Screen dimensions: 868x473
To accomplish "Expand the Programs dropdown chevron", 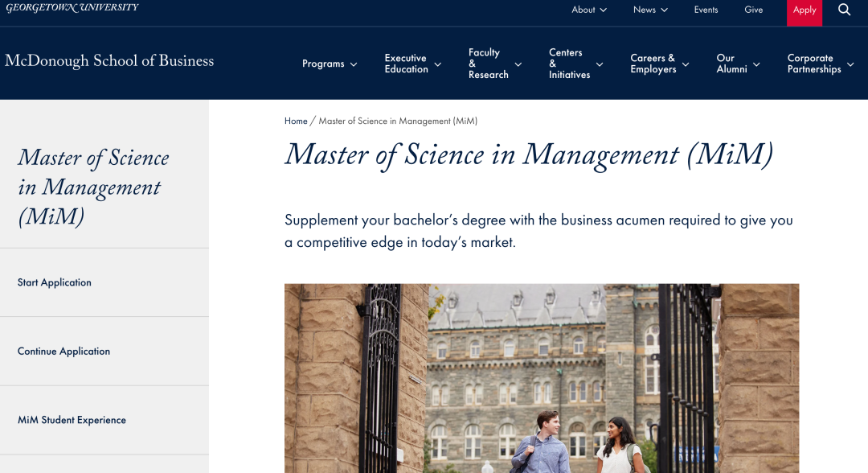I will pos(354,64).
